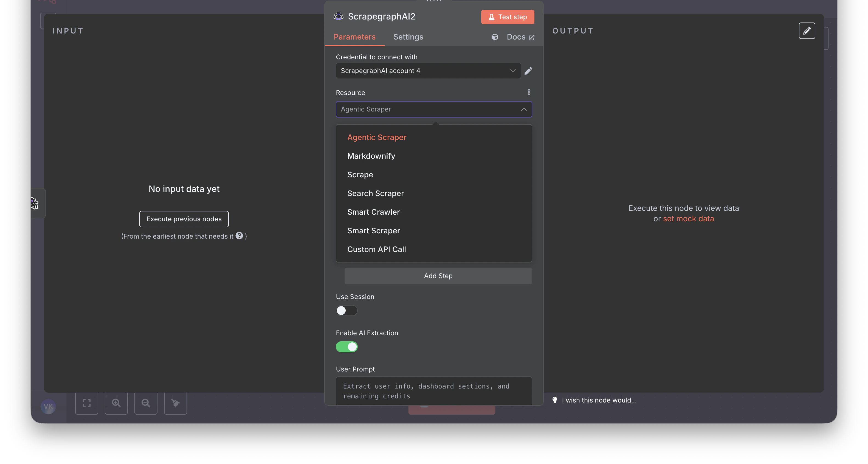Click I wish this node would link
This screenshot has width=868, height=464.
pos(599,400)
